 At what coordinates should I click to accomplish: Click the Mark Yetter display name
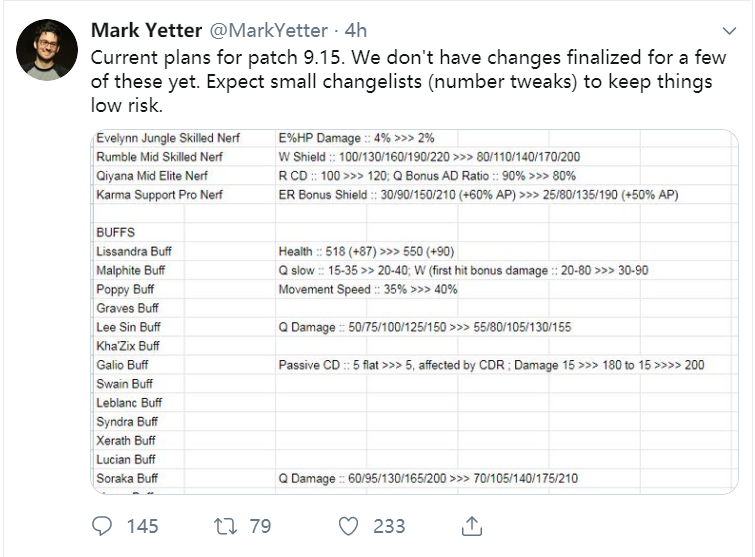[146, 30]
